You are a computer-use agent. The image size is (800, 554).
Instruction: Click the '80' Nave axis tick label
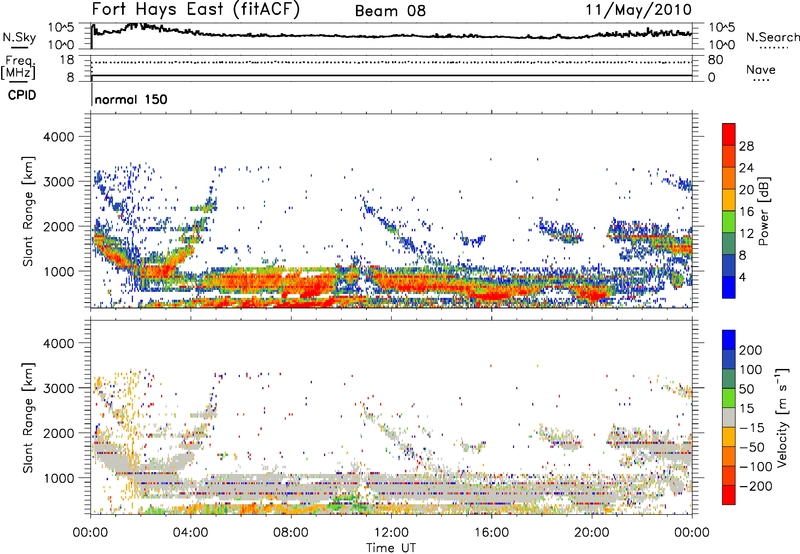tap(715, 60)
